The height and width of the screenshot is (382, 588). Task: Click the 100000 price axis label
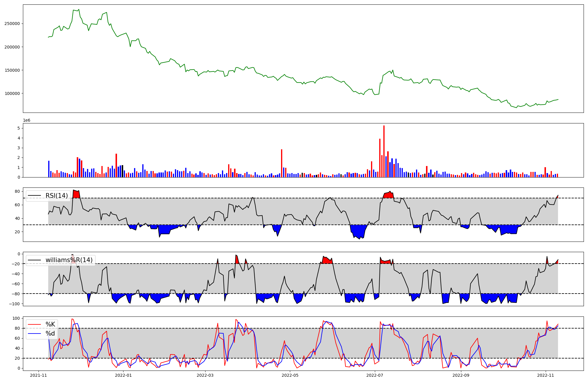coord(12,94)
